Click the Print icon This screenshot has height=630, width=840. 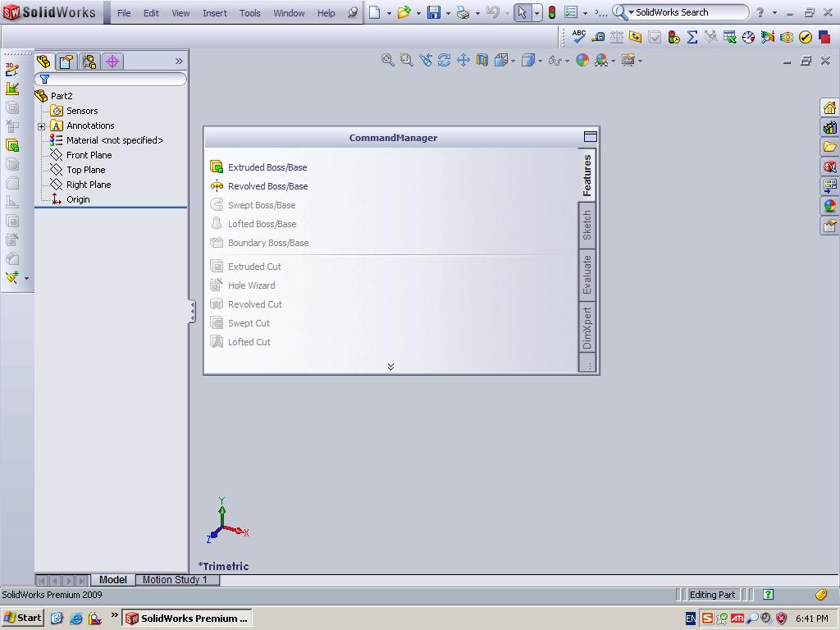point(463,12)
